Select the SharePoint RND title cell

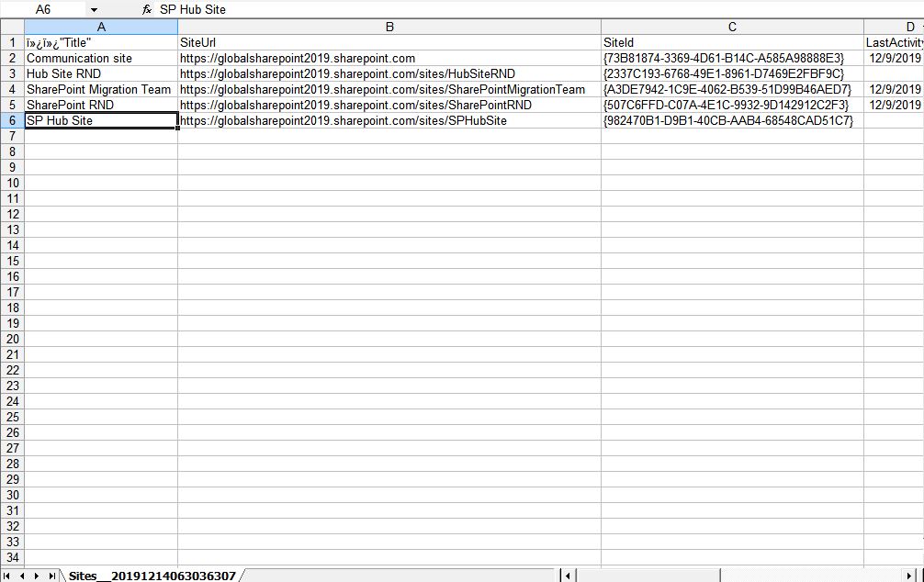coord(101,105)
